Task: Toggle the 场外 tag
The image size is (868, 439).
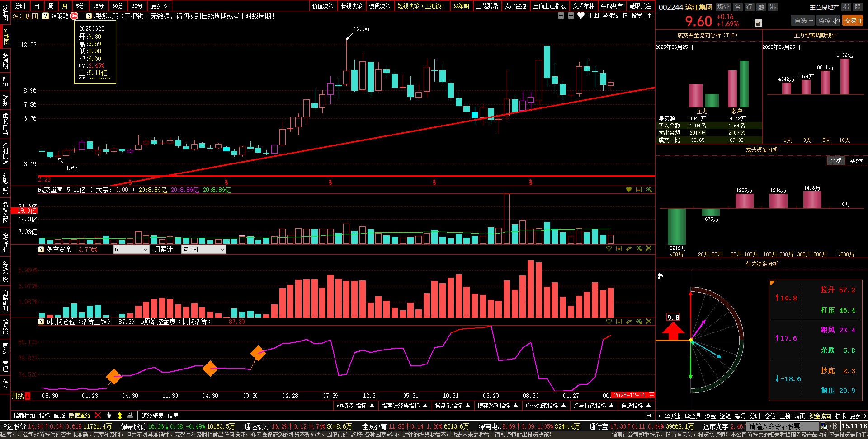Action: point(723,7)
